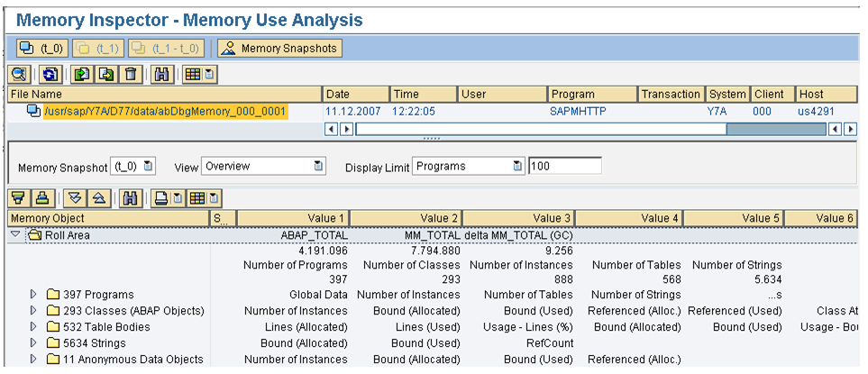Screen dimensions: 868x374
Task: Click the Refresh icon in file toolbar
Action: [x=51, y=75]
